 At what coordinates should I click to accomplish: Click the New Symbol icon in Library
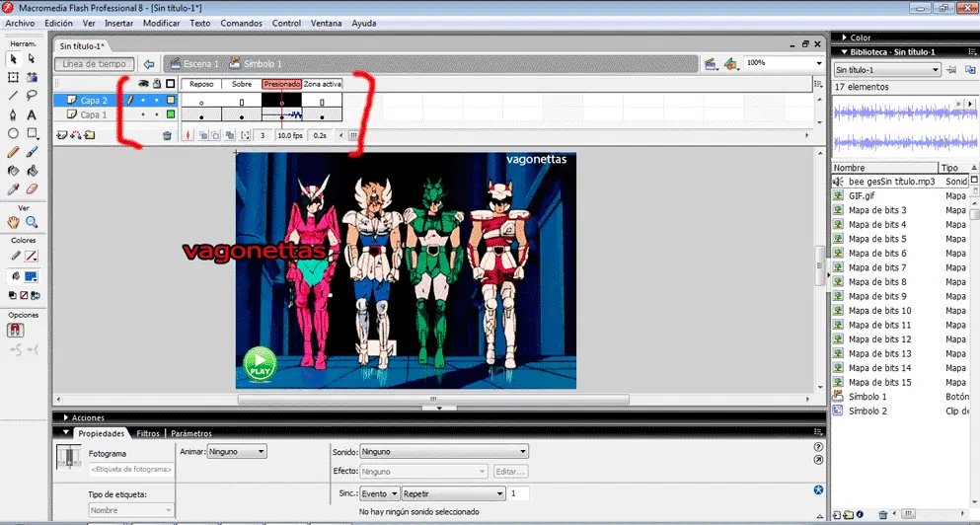[837, 515]
